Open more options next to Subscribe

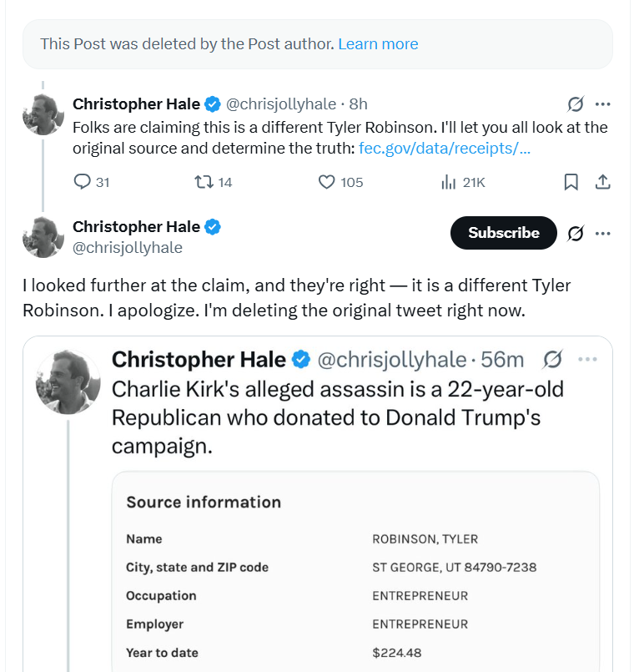tap(603, 233)
